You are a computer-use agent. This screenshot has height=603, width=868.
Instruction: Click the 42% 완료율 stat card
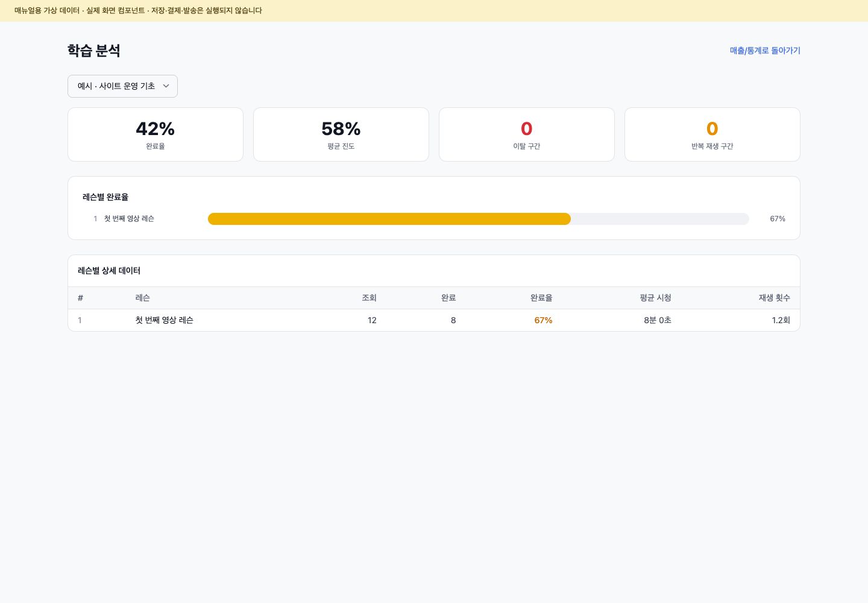(156, 134)
